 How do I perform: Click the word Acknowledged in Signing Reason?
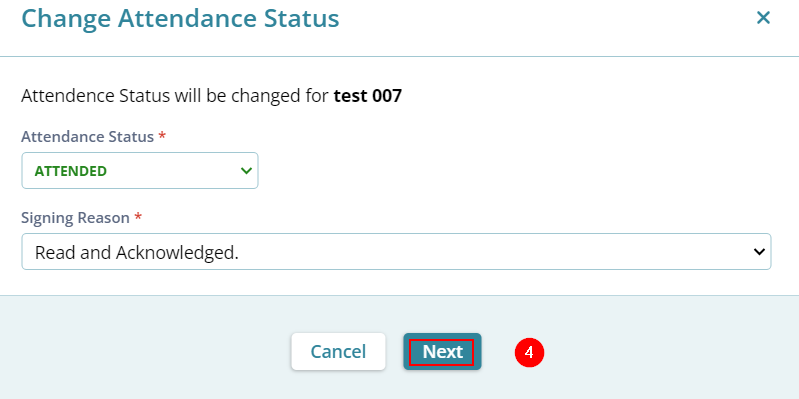pyautogui.click(x=177, y=252)
